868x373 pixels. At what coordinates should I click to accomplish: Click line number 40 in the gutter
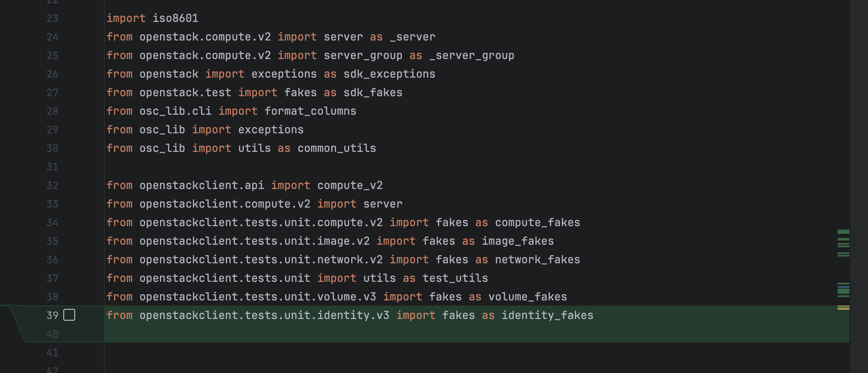[52, 334]
